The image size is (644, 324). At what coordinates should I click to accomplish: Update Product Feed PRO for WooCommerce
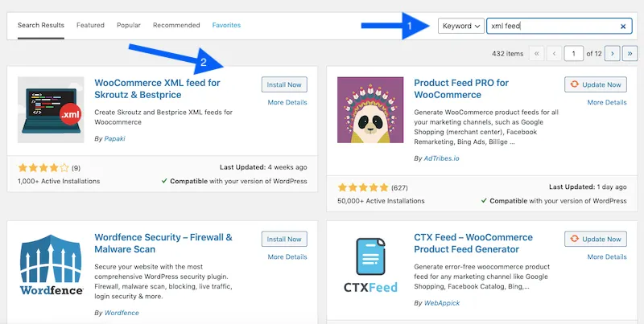[596, 84]
